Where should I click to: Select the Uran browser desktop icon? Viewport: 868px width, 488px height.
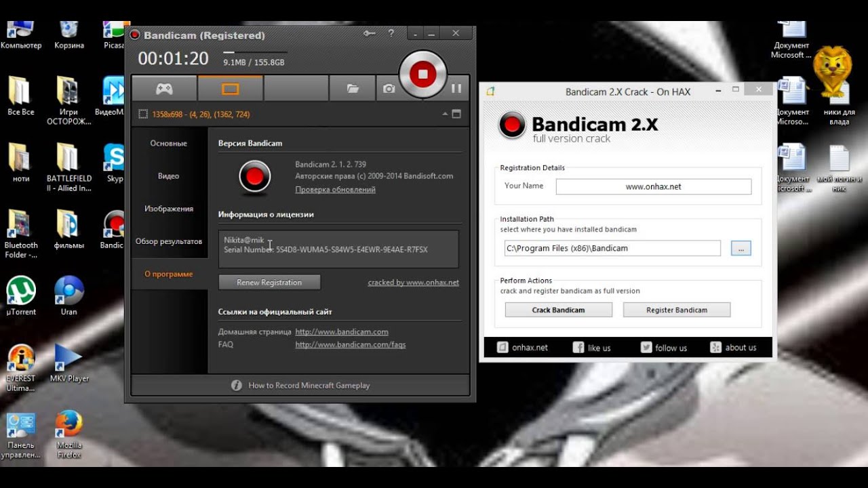click(68, 296)
